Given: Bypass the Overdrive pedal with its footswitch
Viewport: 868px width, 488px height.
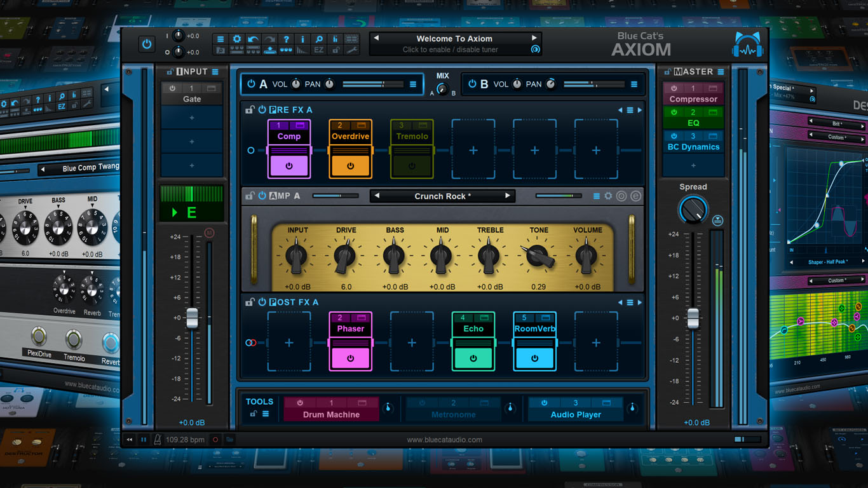Looking at the screenshot, I should click(350, 166).
